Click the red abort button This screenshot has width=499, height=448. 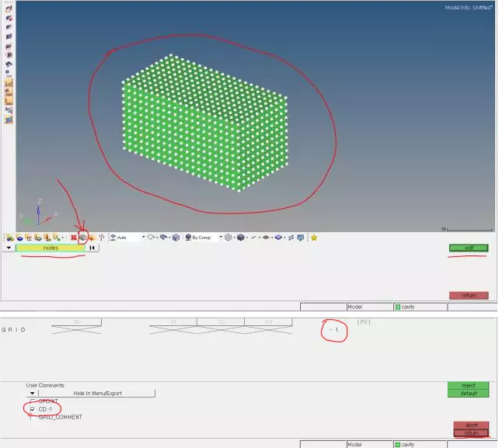click(x=471, y=425)
